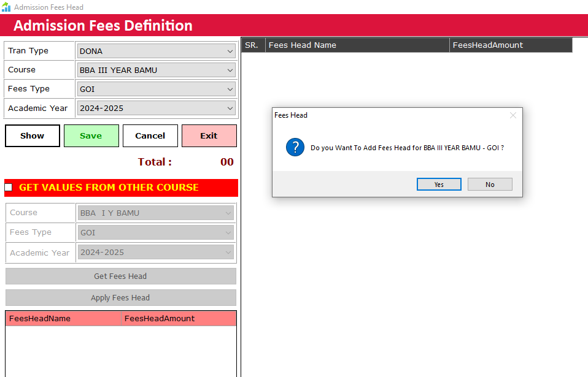Click the Apply Fees Head button

[x=120, y=298]
